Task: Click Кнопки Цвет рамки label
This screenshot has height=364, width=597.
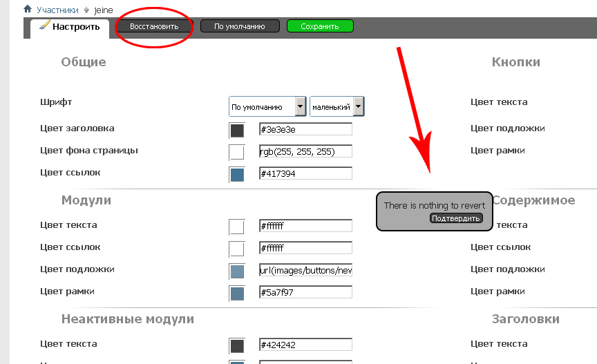Action: tap(497, 151)
